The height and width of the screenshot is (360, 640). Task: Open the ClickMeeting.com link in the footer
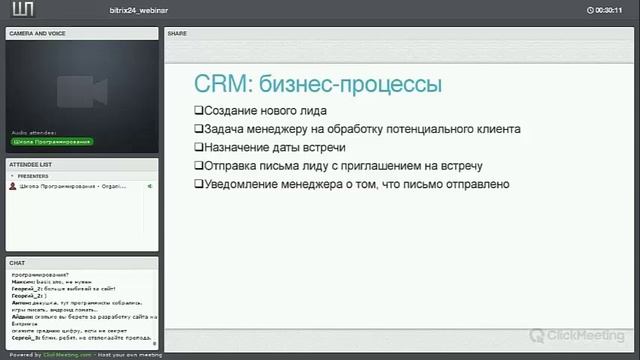pyautogui.click(x=67, y=355)
